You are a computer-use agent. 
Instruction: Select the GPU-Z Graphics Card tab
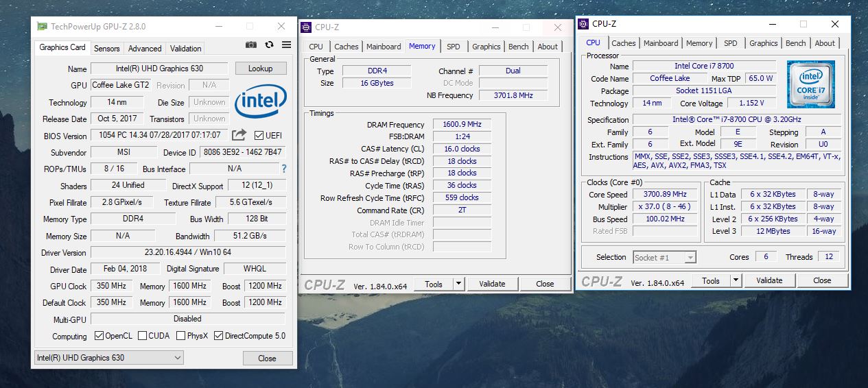coord(62,47)
